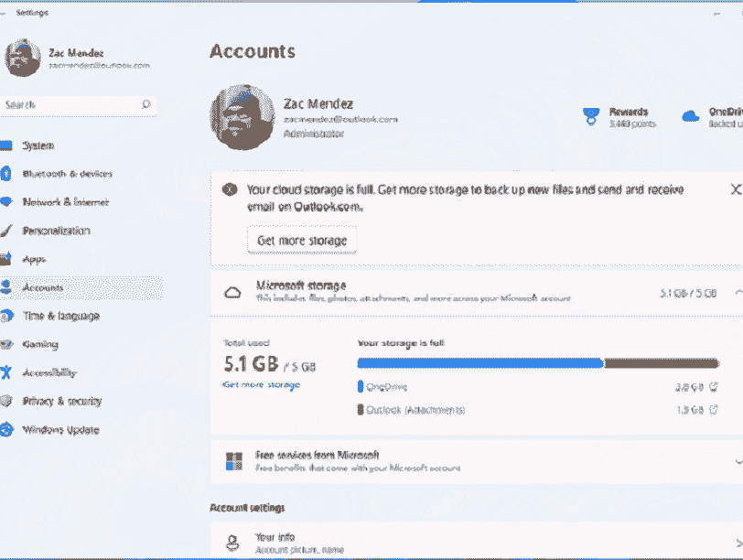Click the Rewards points label
Image resolution: width=743 pixels, height=560 pixels.
[632, 124]
